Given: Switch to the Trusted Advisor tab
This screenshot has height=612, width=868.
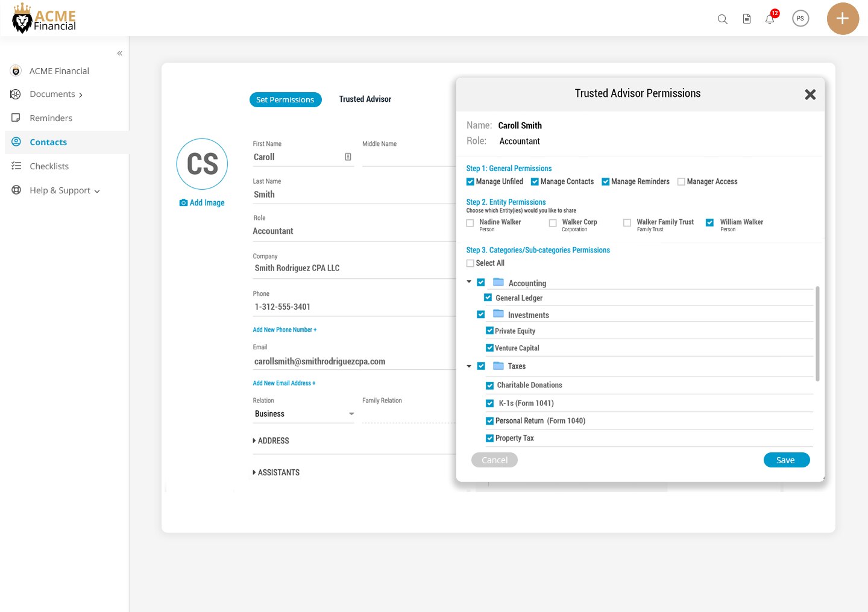Looking at the screenshot, I should click(x=365, y=99).
